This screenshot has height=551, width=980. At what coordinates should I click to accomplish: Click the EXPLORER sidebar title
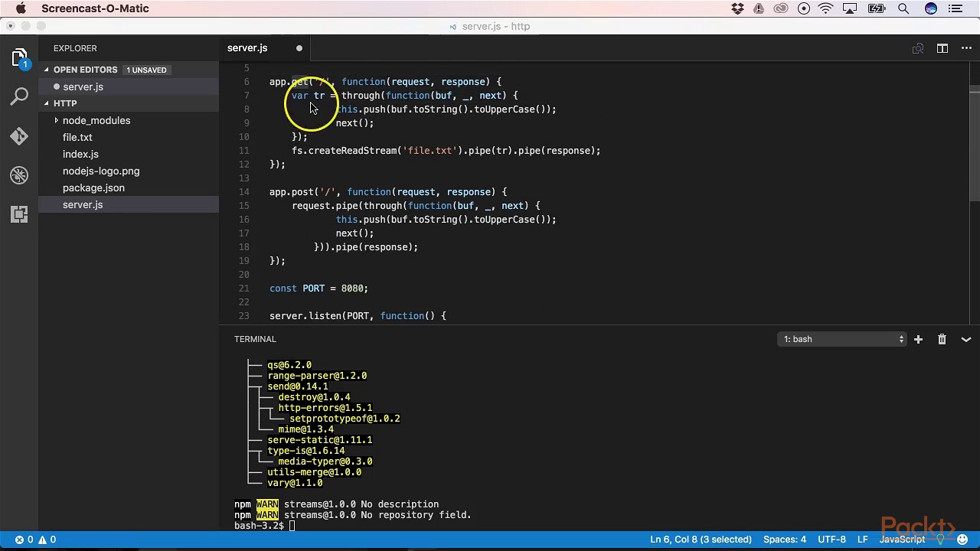click(75, 48)
